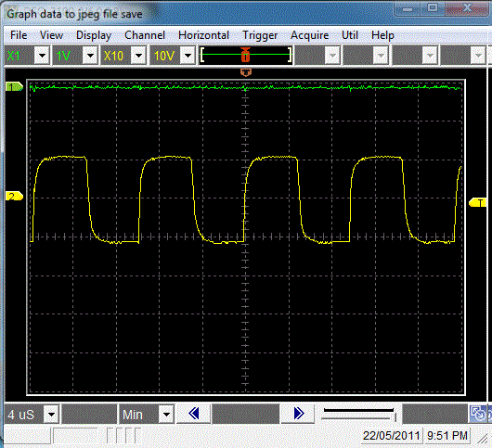Click the red trigger marker in the horizontal position bar

coord(246,55)
